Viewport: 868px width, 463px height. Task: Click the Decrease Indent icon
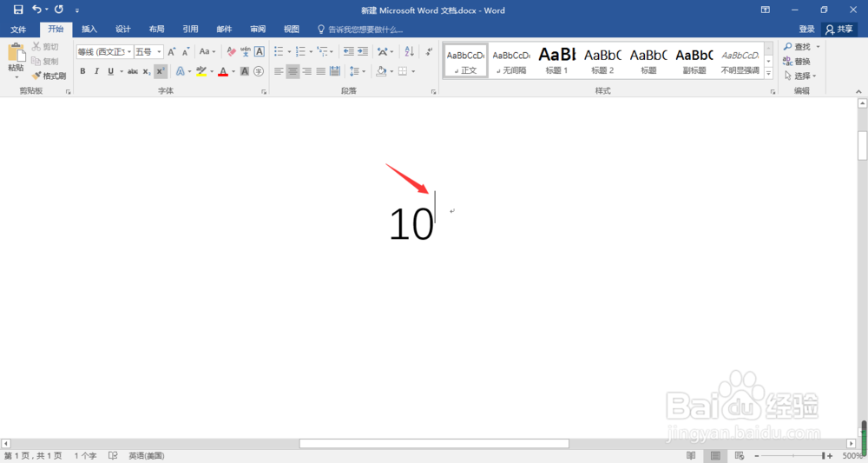(x=349, y=51)
